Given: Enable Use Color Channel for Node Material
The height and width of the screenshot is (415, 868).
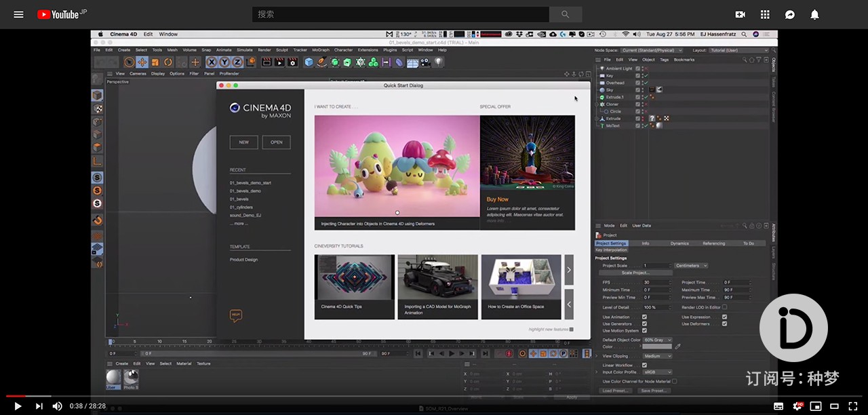Looking at the screenshot, I should point(674,381).
